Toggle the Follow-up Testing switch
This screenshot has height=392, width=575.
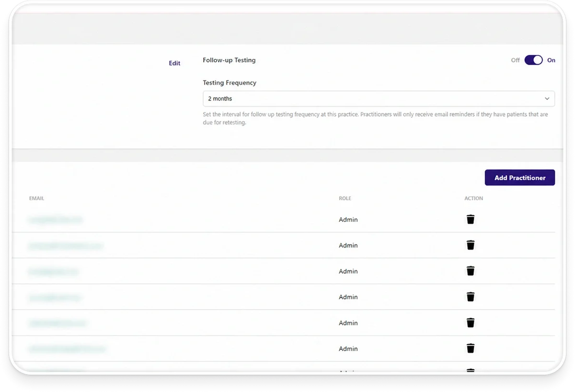tap(533, 60)
